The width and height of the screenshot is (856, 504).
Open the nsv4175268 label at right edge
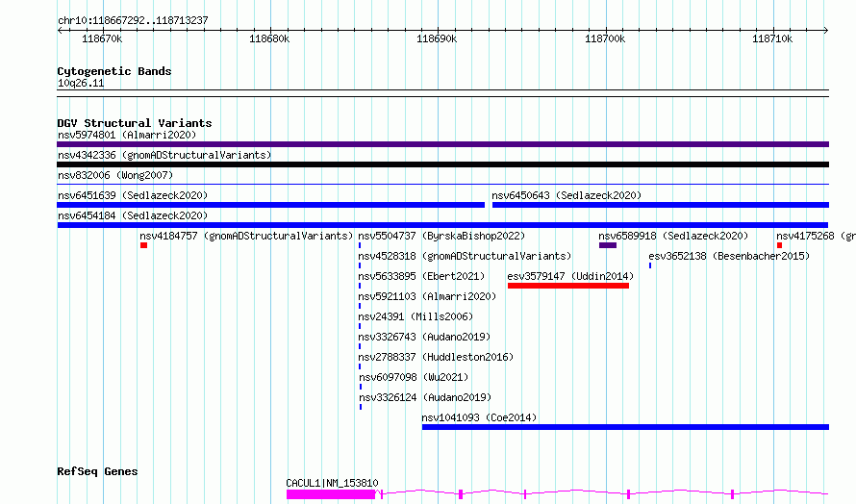coord(816,236)
